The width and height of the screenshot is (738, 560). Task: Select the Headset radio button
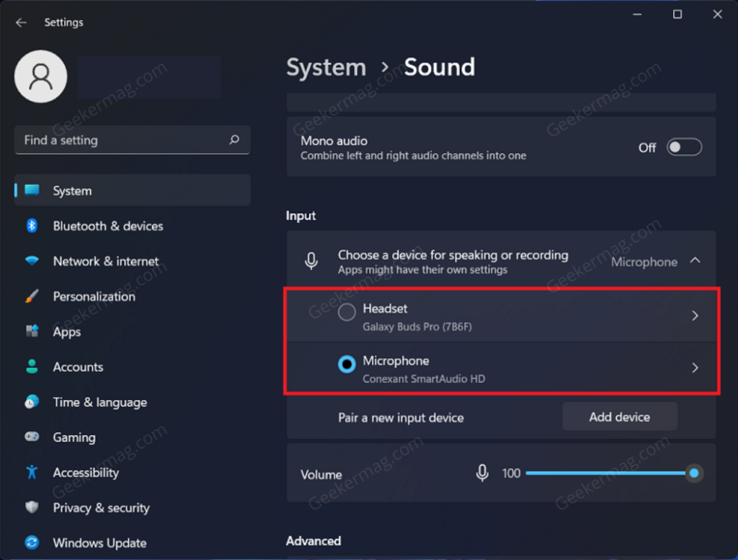(347, 311)
